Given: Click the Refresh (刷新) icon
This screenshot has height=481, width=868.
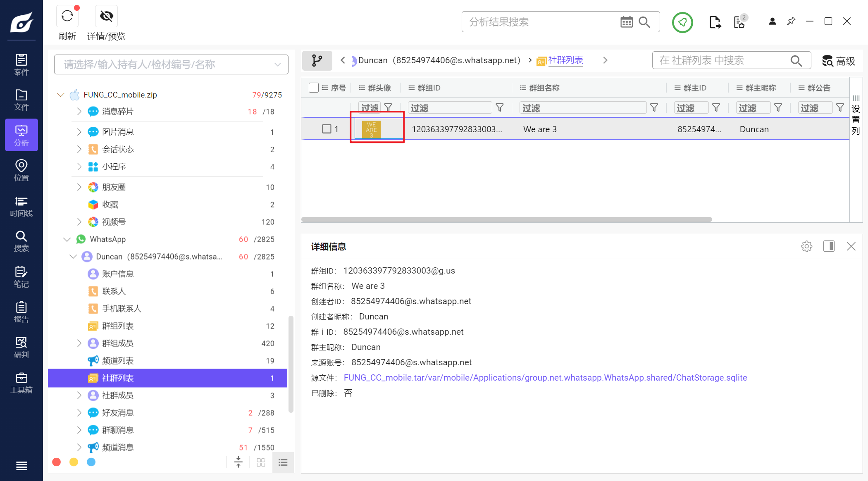Looking at the screenshot, I should 67,17.
